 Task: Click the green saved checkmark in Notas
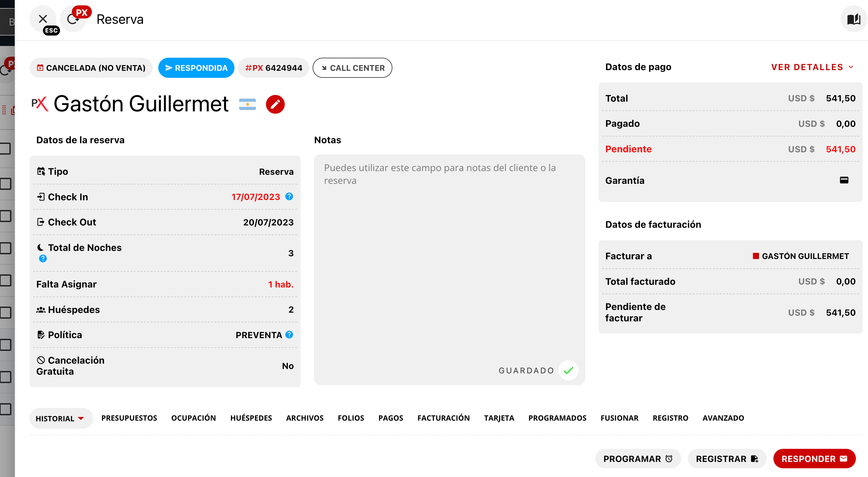[x=568, y=370]
